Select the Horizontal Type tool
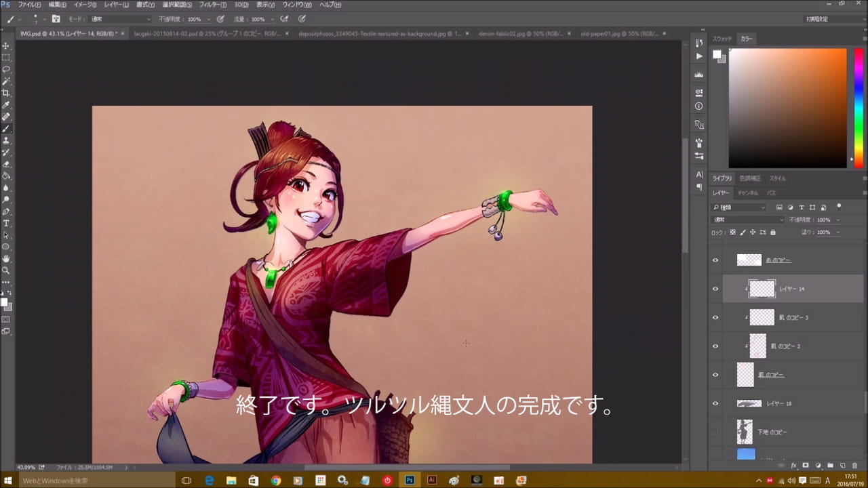 click(6, 223)
